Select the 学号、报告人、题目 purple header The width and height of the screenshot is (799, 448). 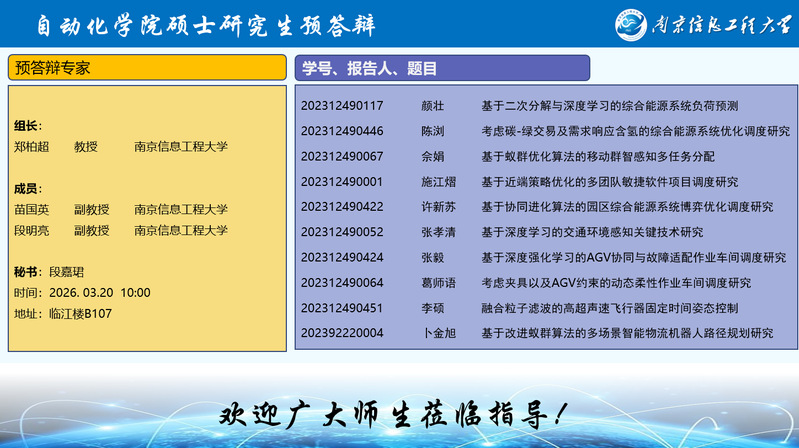click(x=444, y=68)
